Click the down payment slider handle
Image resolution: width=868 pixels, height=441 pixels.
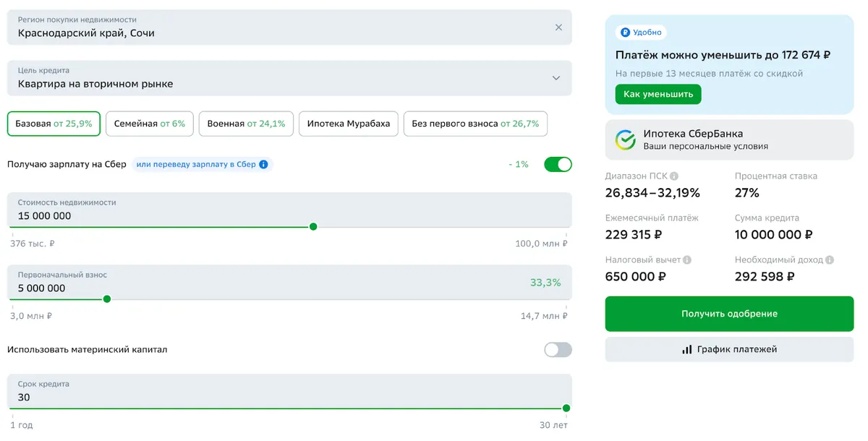pyautogui.click(x=107, y=299)
